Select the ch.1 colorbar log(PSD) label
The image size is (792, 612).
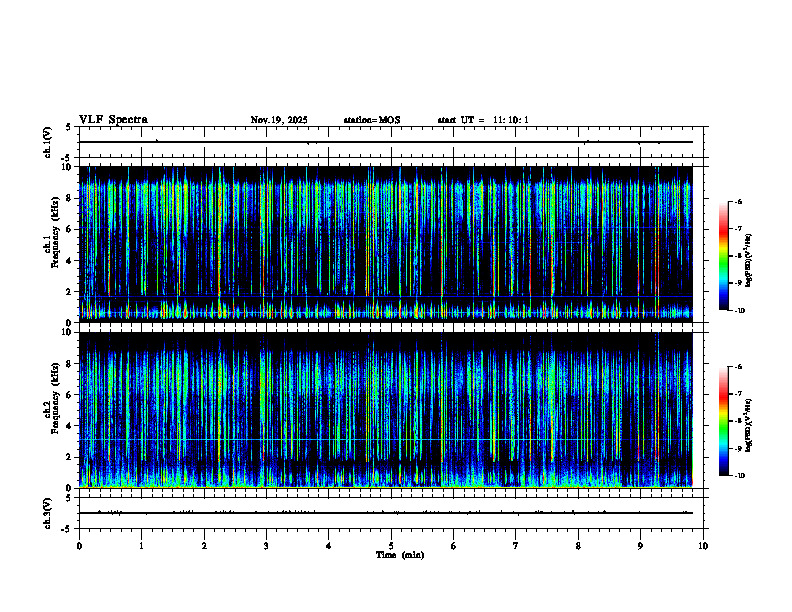[749, 261]
